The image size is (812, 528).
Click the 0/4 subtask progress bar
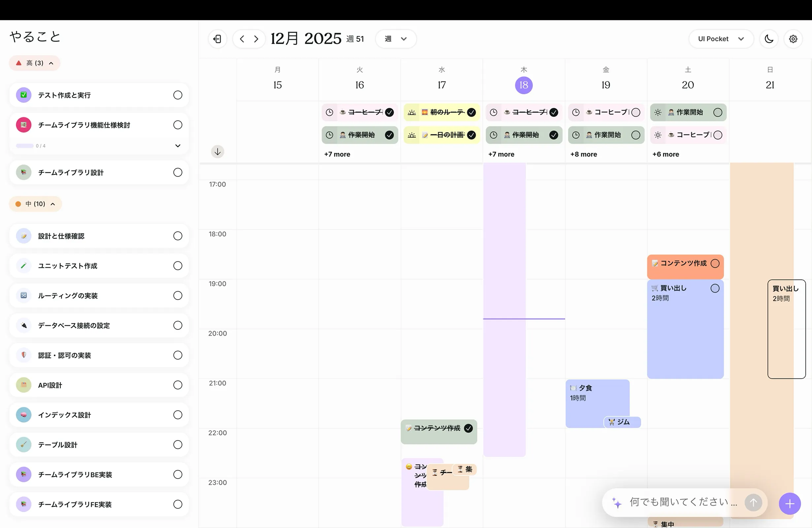click(x=25, y=146)
